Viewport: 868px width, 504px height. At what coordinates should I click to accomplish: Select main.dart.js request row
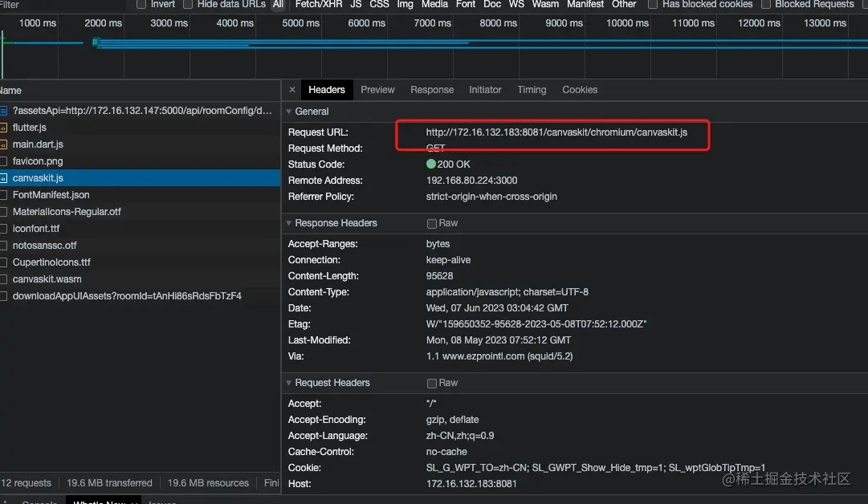[140, 144]
